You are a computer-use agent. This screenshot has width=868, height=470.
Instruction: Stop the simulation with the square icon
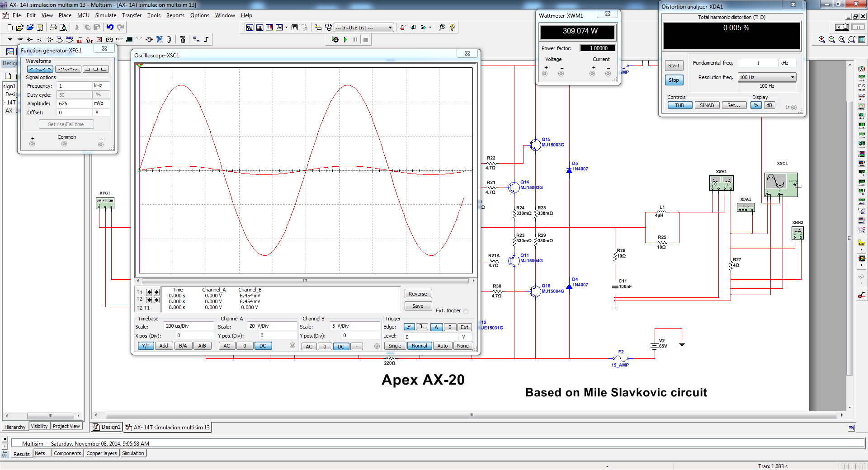366,40
